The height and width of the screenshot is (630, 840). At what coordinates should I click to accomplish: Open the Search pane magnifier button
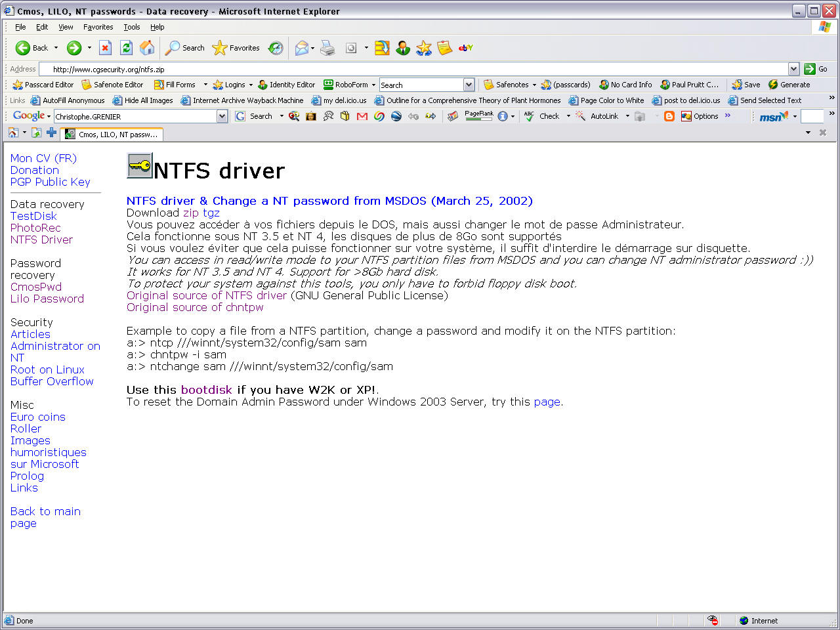point(184,48)
